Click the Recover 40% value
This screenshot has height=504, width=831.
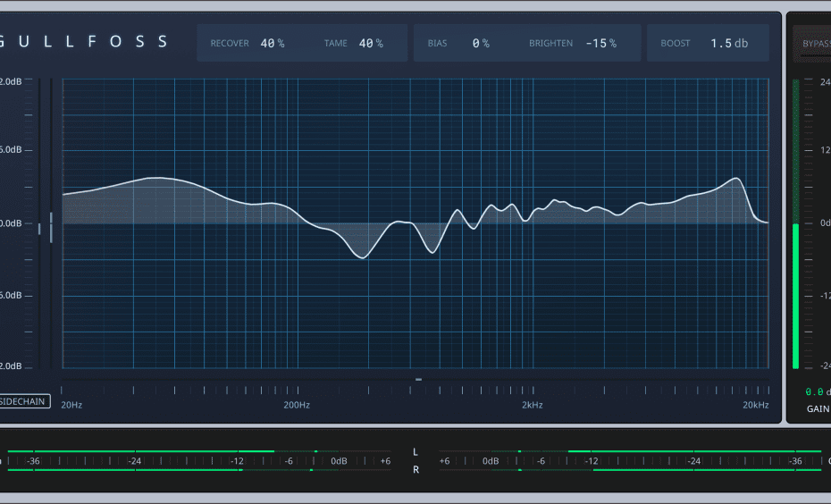coord(273,43)
